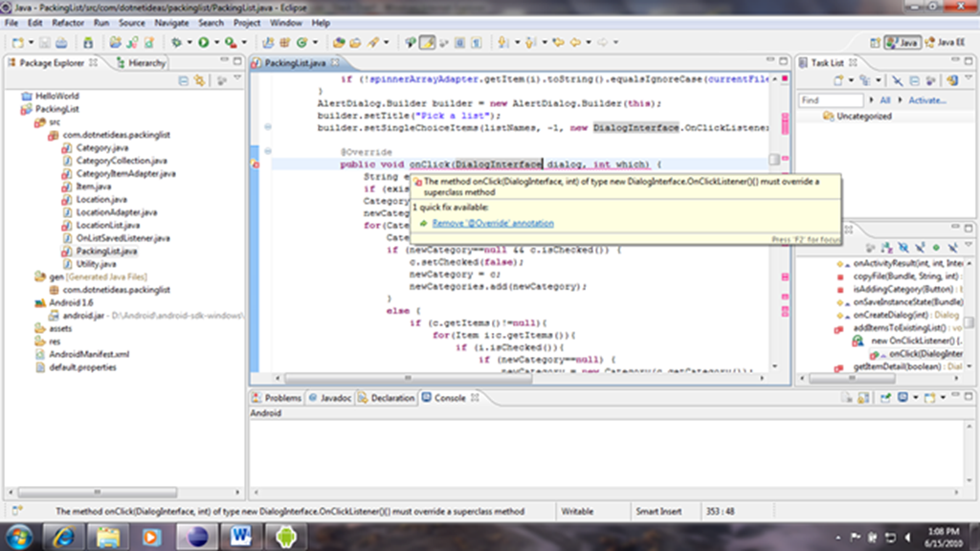Click New Task icon in Task List

(x=838, y=80)
